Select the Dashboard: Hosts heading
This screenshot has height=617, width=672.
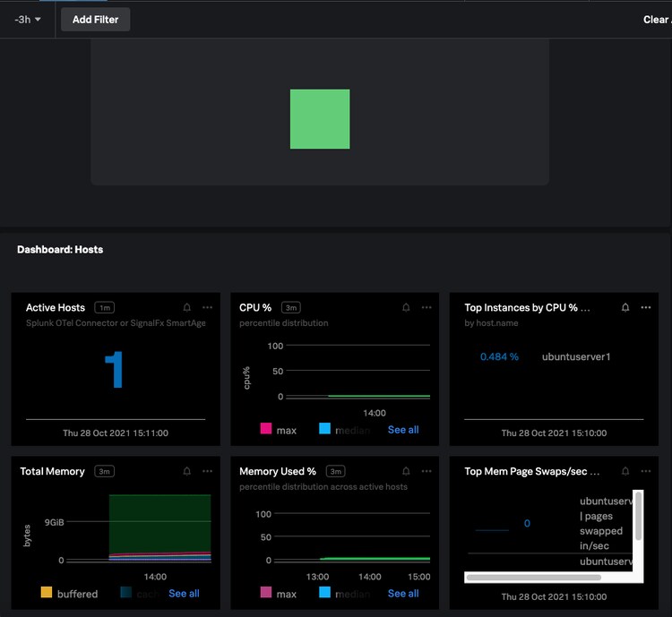point(60,250)
